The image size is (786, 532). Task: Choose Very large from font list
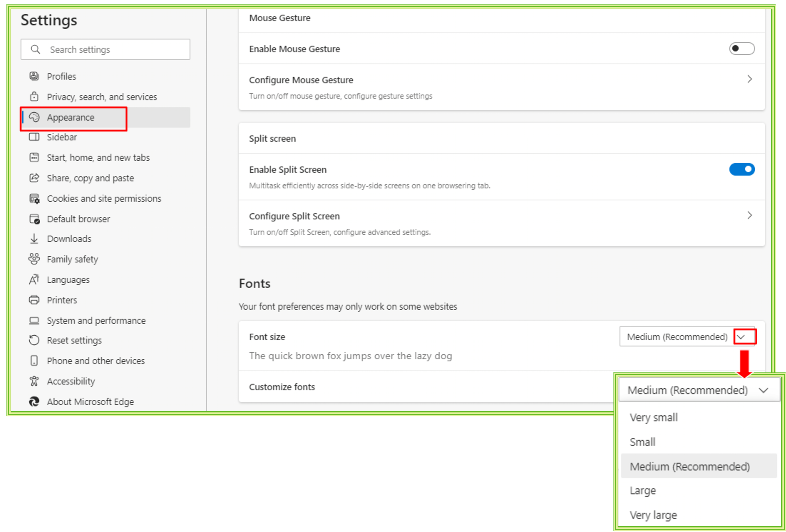coord(653,515)
